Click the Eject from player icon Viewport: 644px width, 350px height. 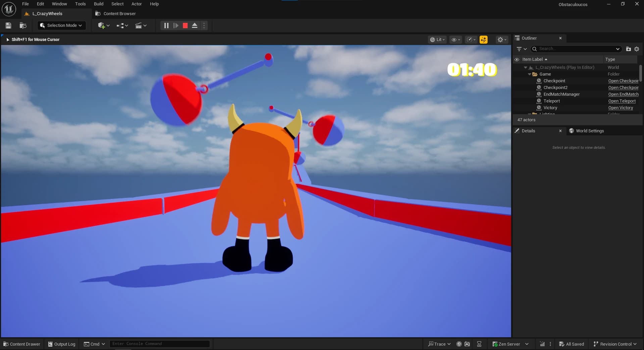point(195,26)
